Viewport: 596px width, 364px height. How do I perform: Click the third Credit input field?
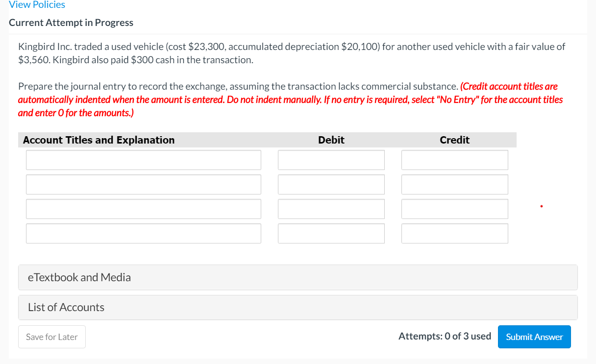click(x=454, y=209)
